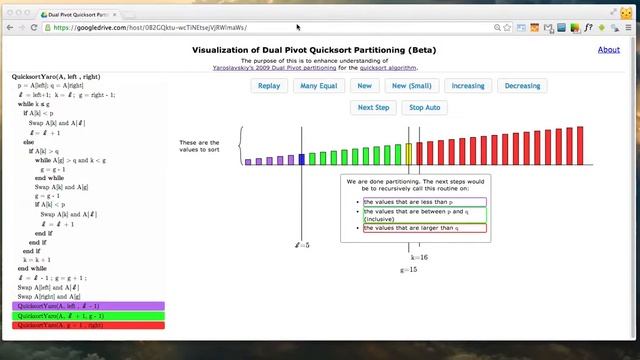
Task: Click the green diamond extension icon
Action: point(602,28)
